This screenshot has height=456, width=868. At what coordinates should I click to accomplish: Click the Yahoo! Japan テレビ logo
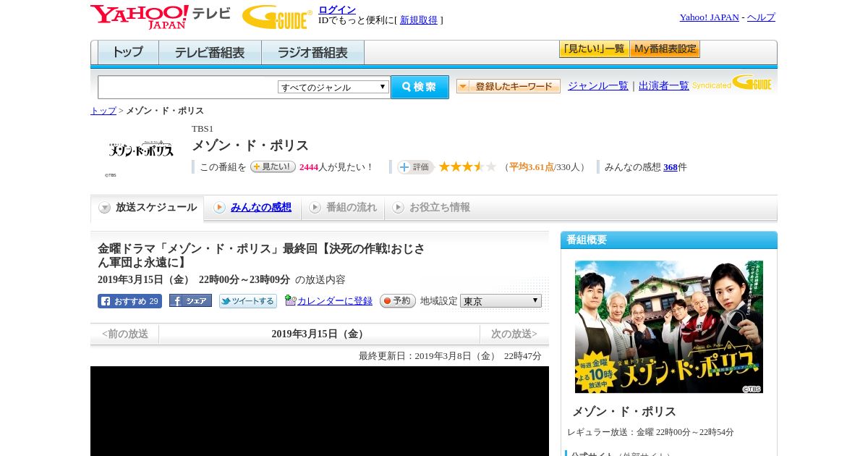click(x=161, y=17)
